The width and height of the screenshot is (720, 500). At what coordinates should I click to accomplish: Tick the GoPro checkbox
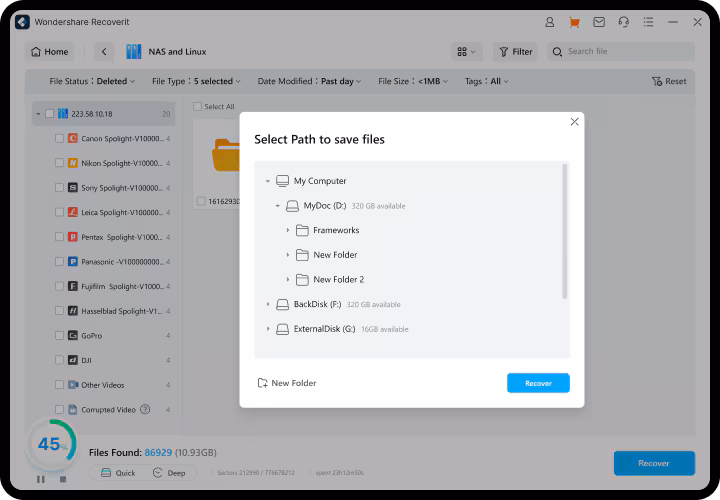point(60,335)
